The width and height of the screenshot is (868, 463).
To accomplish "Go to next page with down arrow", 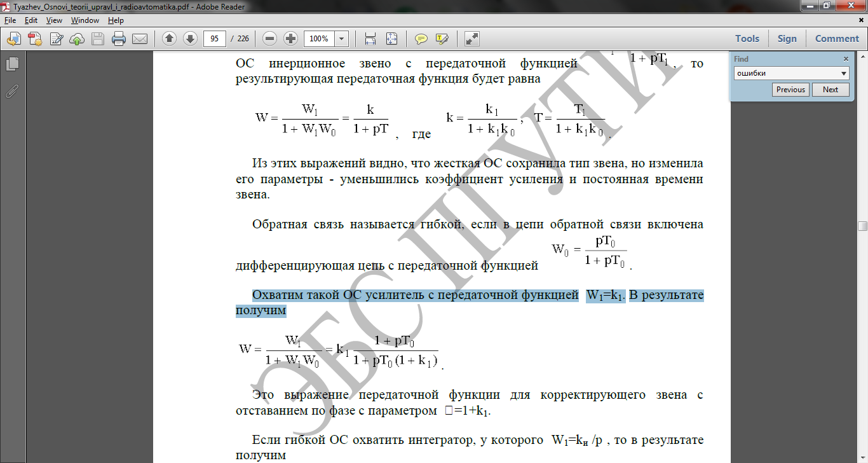I will [x=190, y=39].
